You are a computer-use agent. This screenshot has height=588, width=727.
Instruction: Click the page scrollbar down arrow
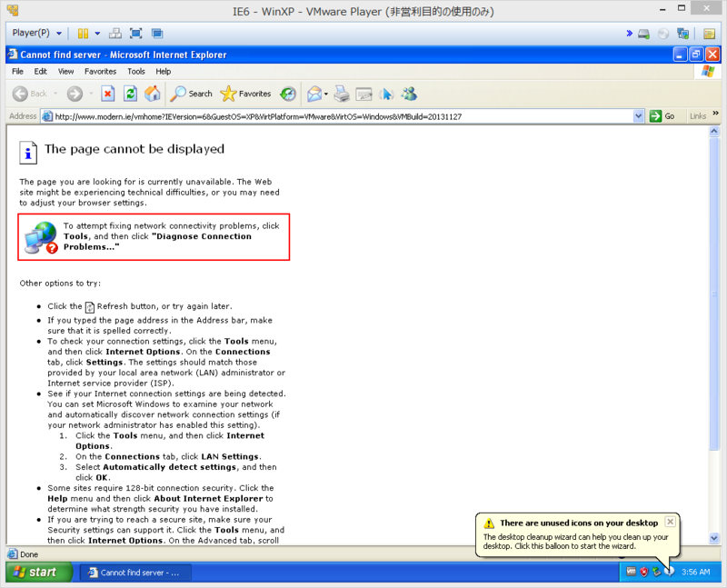(714, 538)
